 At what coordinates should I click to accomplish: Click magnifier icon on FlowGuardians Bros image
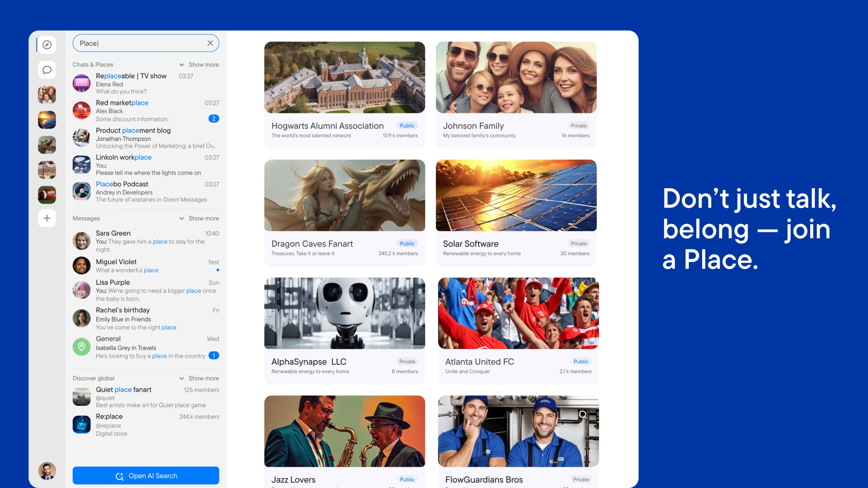tap(583, 415)
